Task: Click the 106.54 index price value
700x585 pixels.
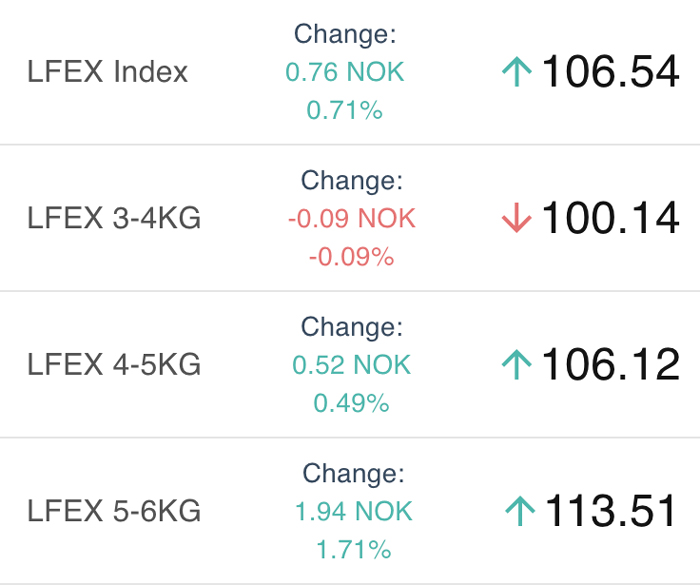Action: [x=610, y=72]
